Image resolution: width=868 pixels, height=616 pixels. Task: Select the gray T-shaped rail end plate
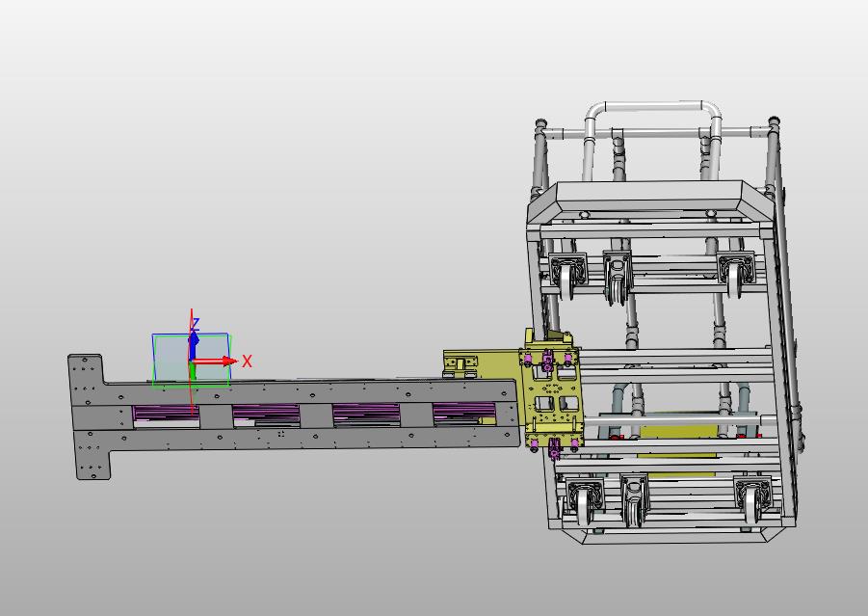[x=88, y=416]
